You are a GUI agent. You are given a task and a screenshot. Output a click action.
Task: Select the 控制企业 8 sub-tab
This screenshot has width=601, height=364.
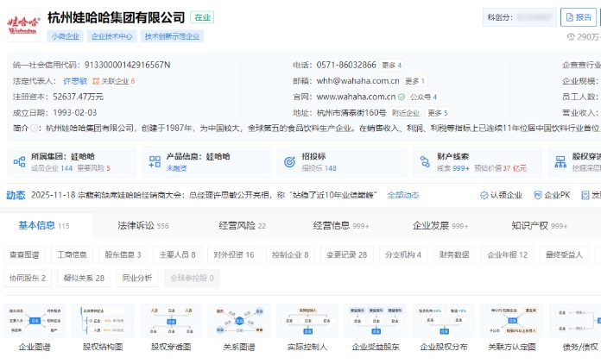290,254
